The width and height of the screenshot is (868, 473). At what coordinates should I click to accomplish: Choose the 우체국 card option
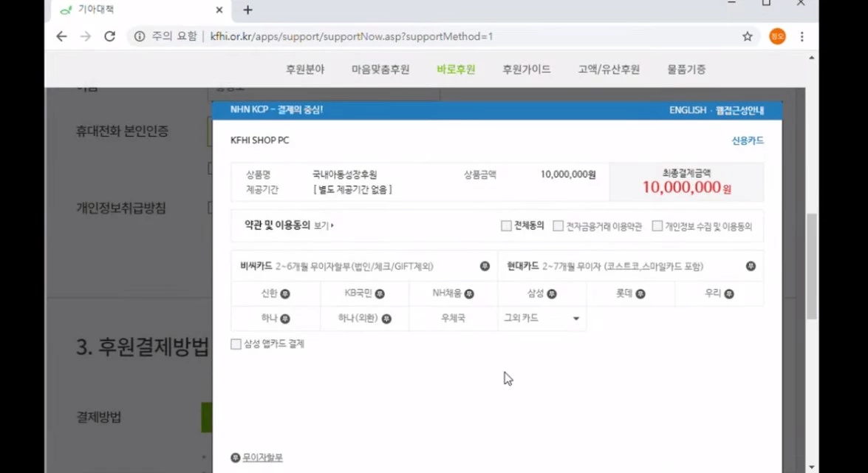pos(454,319)
